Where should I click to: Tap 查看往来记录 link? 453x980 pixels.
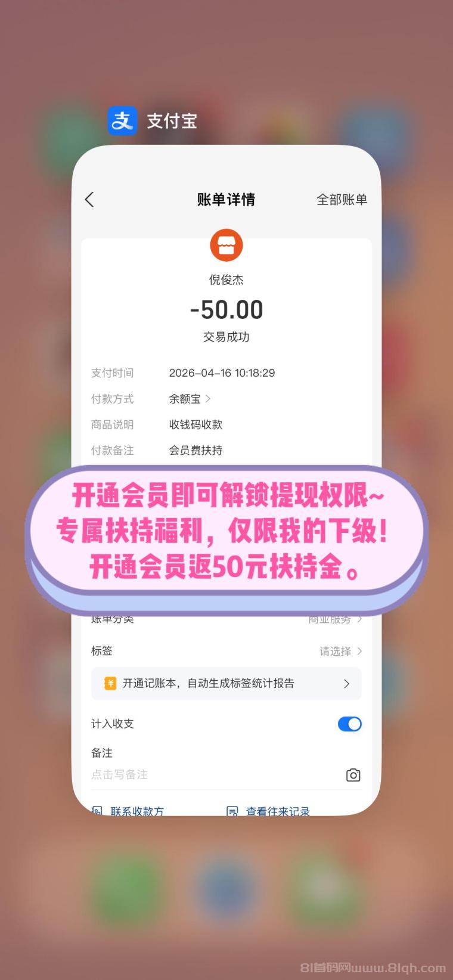coord(278,811)
